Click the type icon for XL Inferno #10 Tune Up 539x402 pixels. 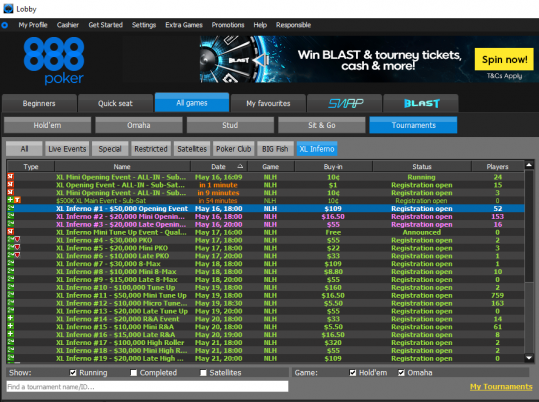click(11, 287)
